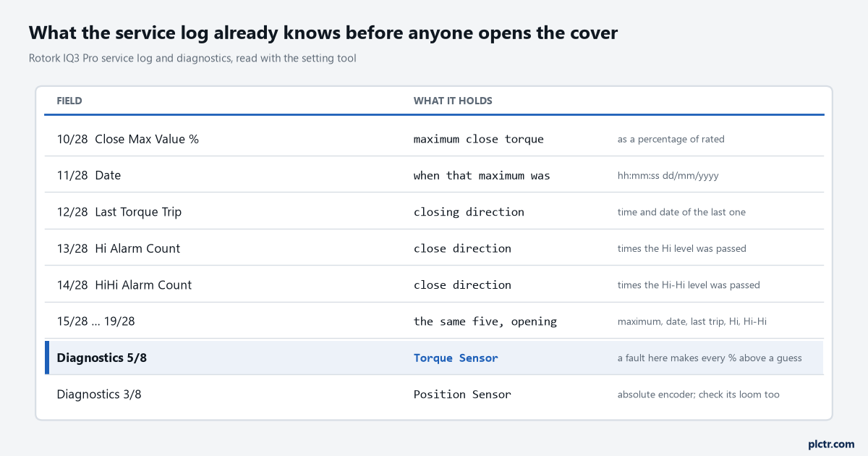Select the 12/28 Last Torque Trip entry
Screen dimensions: 868x456
click(x=434, y=211)
